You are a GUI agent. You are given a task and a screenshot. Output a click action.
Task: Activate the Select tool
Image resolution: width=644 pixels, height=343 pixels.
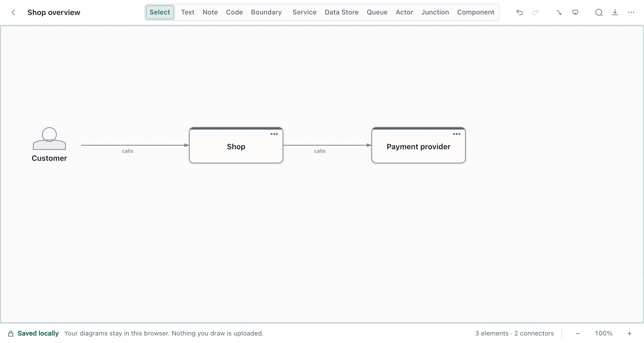[160, 12]
